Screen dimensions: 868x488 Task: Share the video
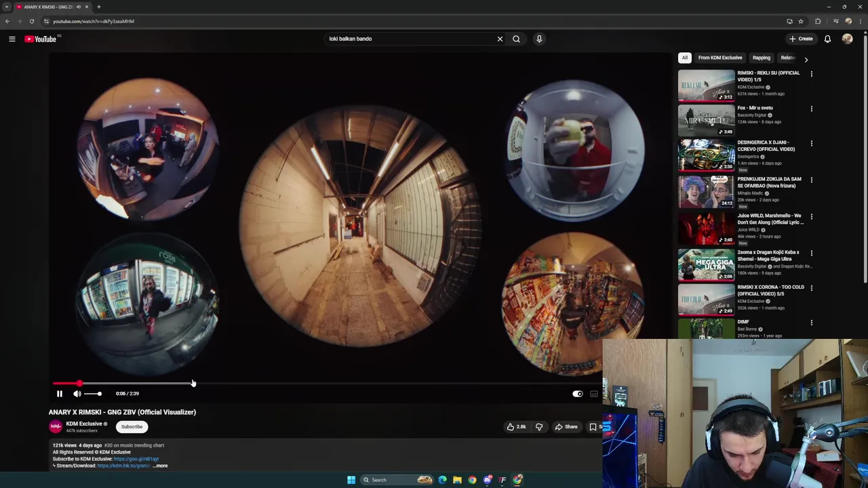(566, 427)
